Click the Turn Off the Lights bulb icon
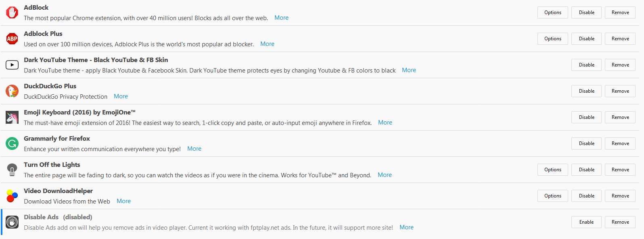Screen dimensions: 644x239 coord(12,170)
